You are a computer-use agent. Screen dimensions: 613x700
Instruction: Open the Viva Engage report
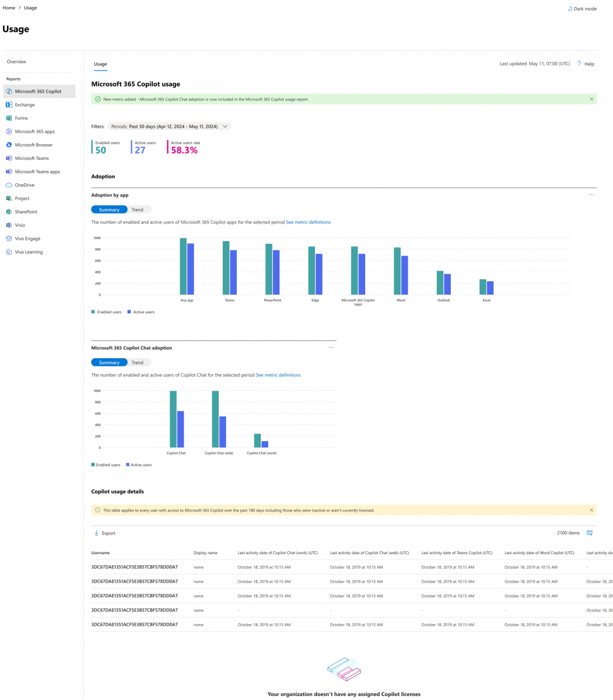click(29, 238)
